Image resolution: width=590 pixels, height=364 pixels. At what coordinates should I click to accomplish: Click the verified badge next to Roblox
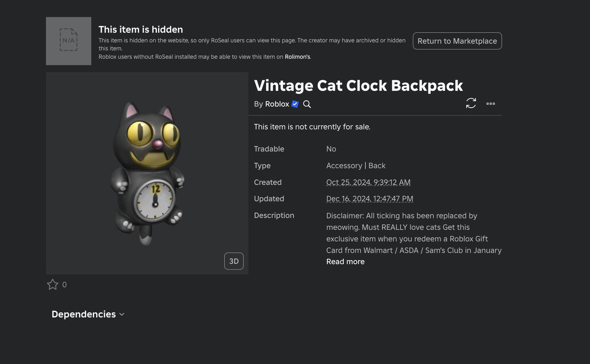295,104
